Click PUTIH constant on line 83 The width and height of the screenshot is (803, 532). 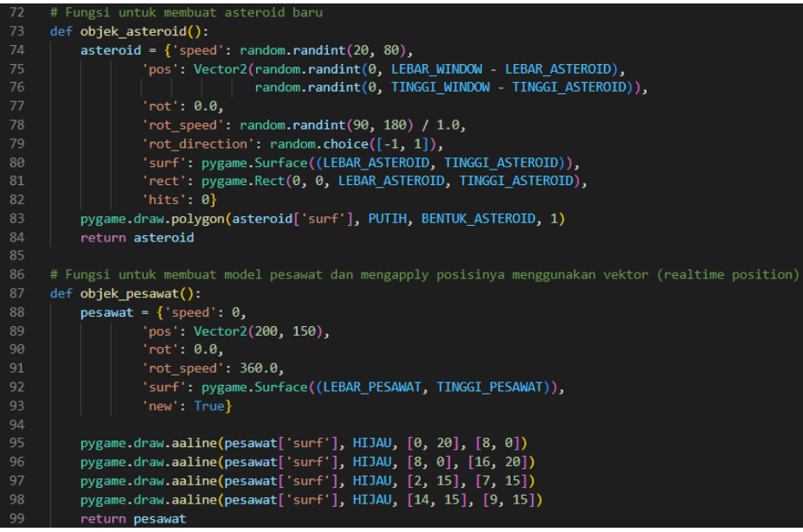(x=387, y=219)
